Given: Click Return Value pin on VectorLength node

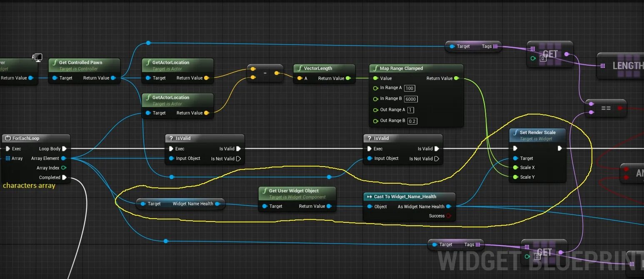Looking at the screenshot, I should point(348,78).
